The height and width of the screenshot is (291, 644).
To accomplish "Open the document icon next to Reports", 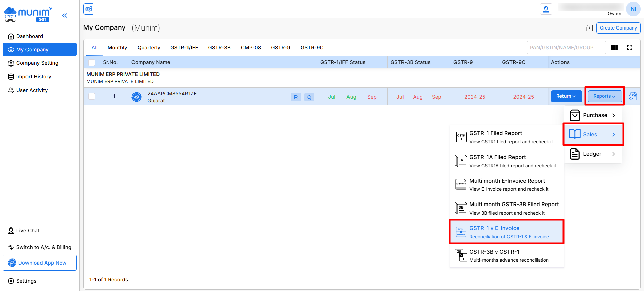I will (633, 96).
